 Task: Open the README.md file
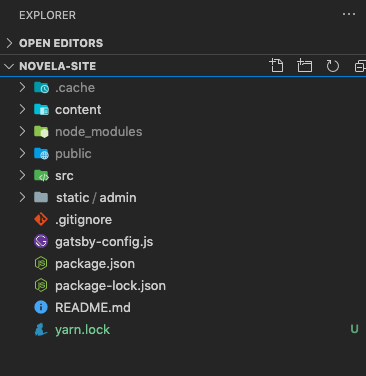(x=93, y=308)
